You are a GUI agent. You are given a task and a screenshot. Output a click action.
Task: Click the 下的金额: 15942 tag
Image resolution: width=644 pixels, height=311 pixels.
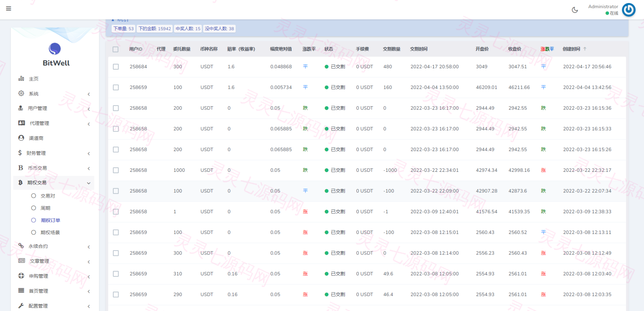[x=155, y=28]
